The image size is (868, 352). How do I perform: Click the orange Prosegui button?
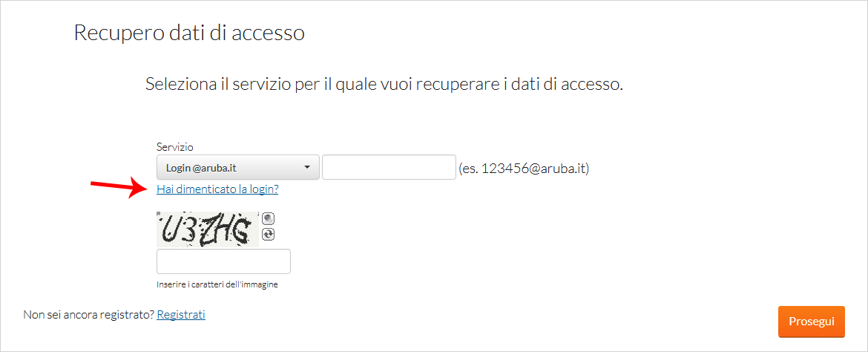(x=812, y=322)
